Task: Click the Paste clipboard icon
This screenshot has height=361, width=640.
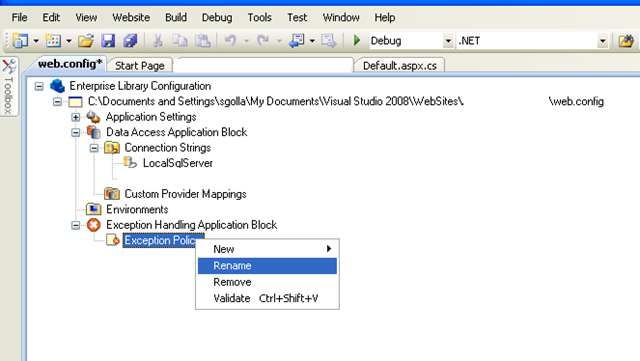Action: (x=202, y=40)
